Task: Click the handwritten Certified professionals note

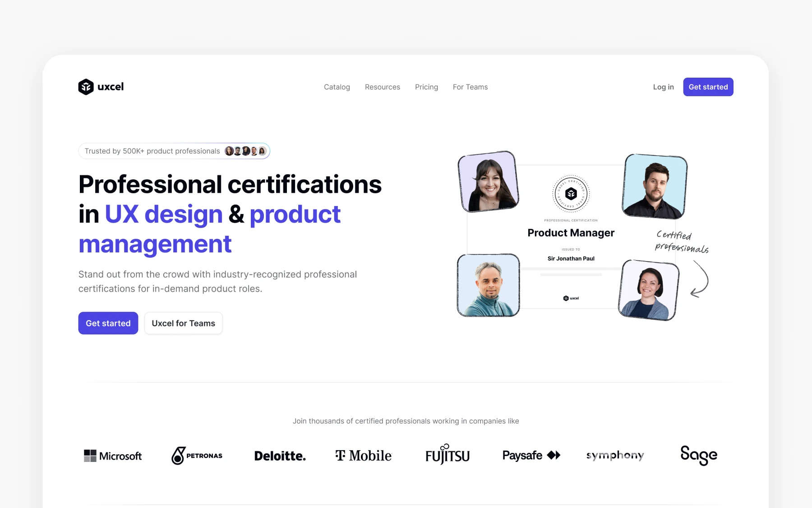Action: tap(682, 241)
